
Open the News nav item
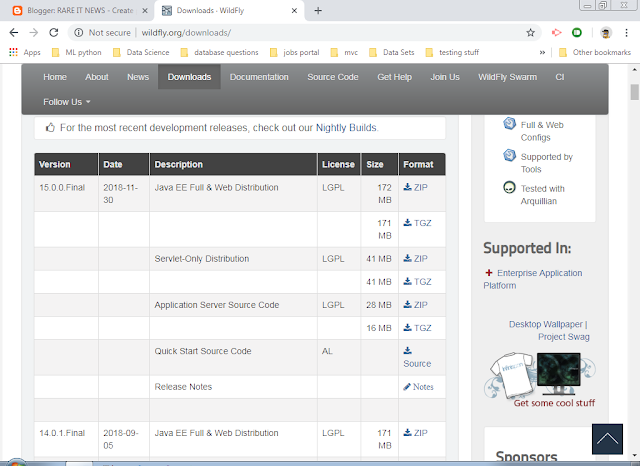point(138,77)
